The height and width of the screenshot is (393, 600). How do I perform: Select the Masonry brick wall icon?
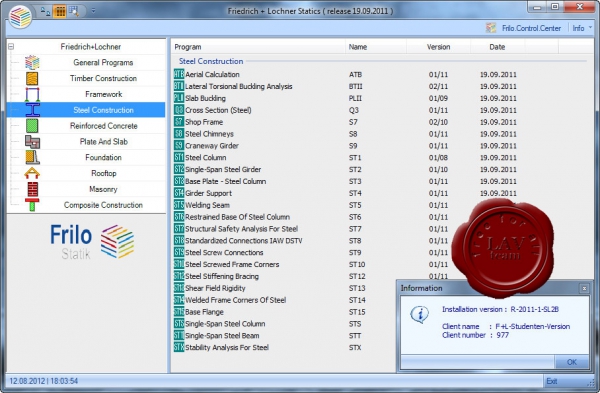[x=32, y=189]
